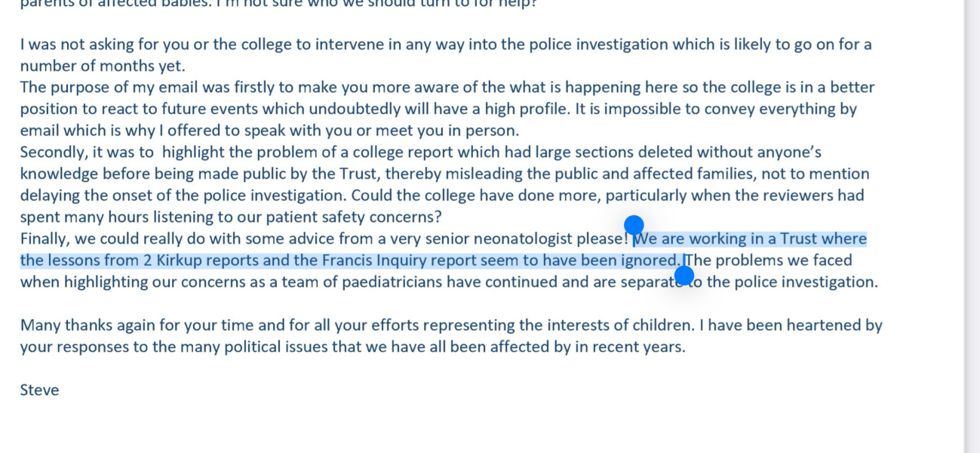Tap the selection end handle after "ignored."

(684, 276)
